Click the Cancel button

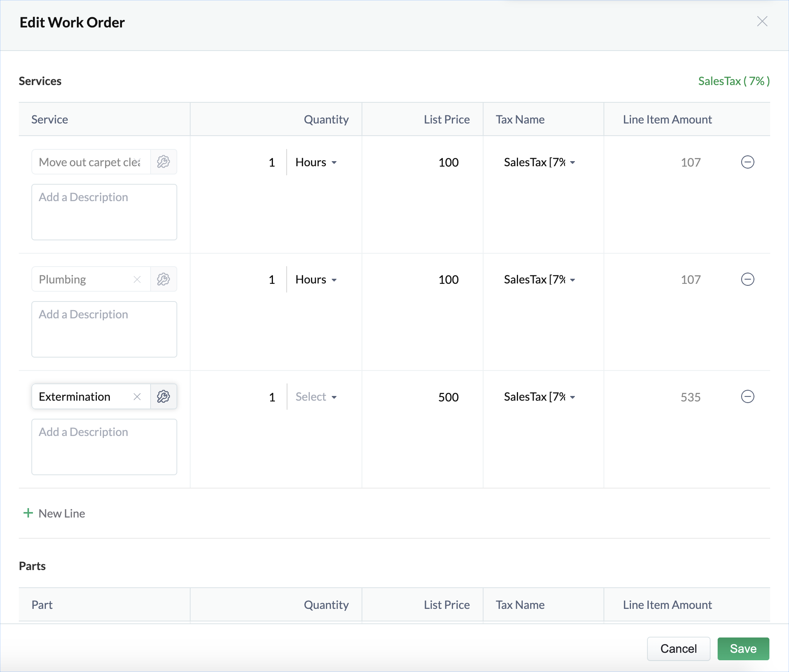(x=678, y=648)
